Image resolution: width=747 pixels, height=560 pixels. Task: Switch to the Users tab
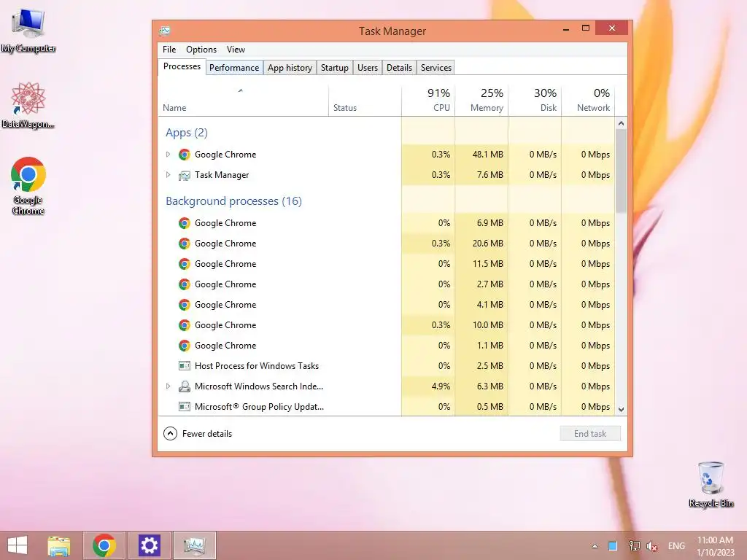click(368, 68)
